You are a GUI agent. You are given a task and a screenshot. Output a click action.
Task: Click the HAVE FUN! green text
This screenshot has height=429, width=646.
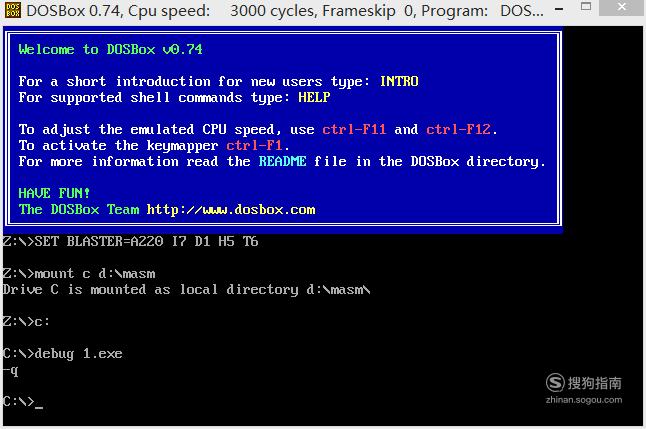[x=54, y=193]
